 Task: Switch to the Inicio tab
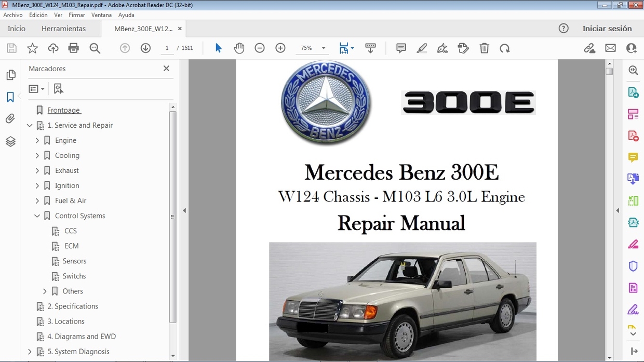(x=17, y=29)
